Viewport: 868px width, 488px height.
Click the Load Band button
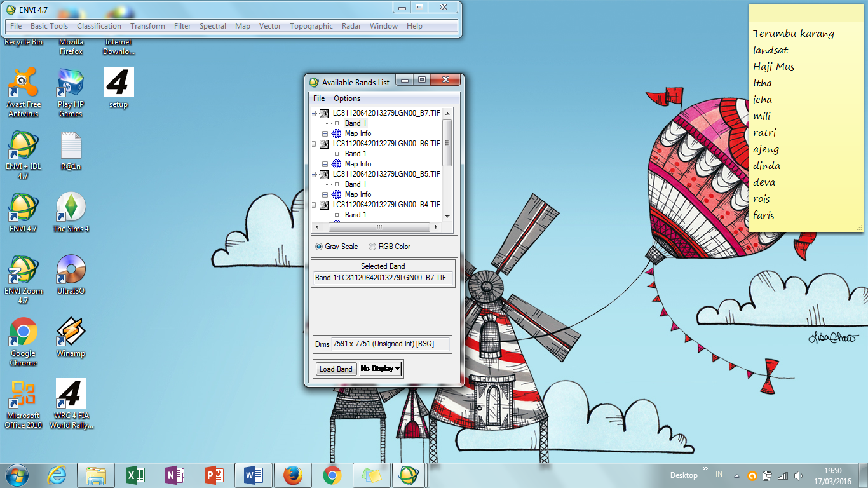click(336, 369)
